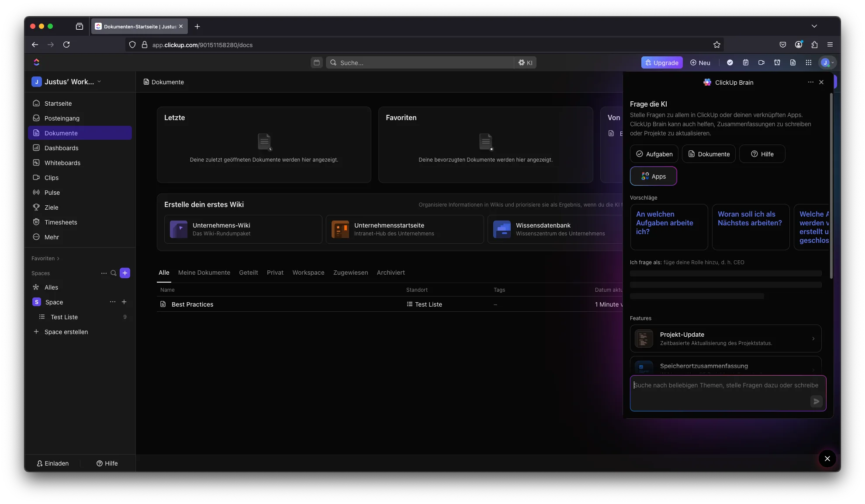This screenshot has width=865, height=504.
Task: Open the Notepad icon in the top bar
Action: tap(745, 62)
